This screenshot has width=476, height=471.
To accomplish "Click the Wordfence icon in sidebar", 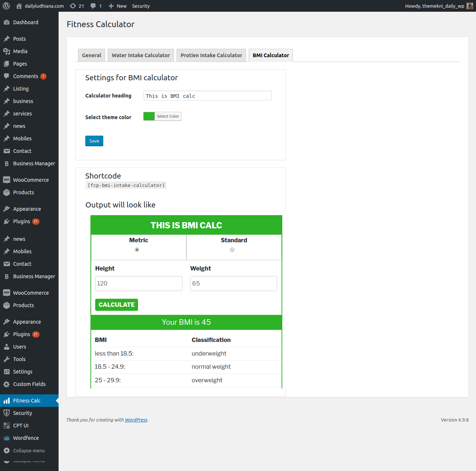I will tap(7, 438).
